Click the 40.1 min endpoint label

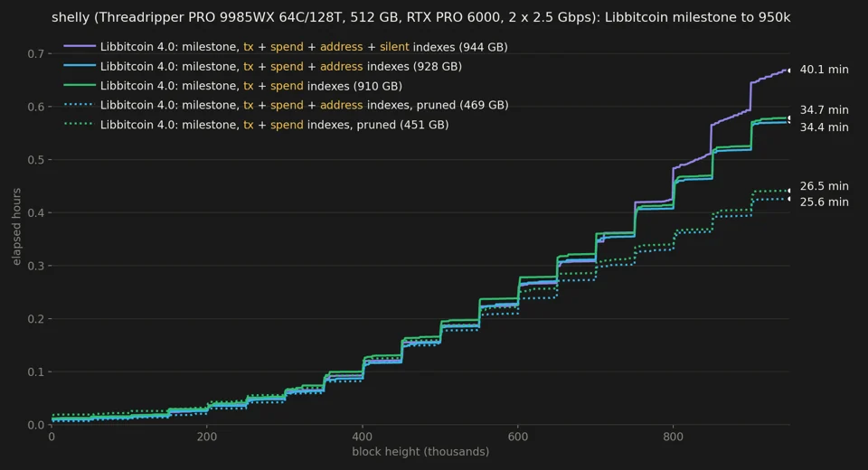point(824,70)
